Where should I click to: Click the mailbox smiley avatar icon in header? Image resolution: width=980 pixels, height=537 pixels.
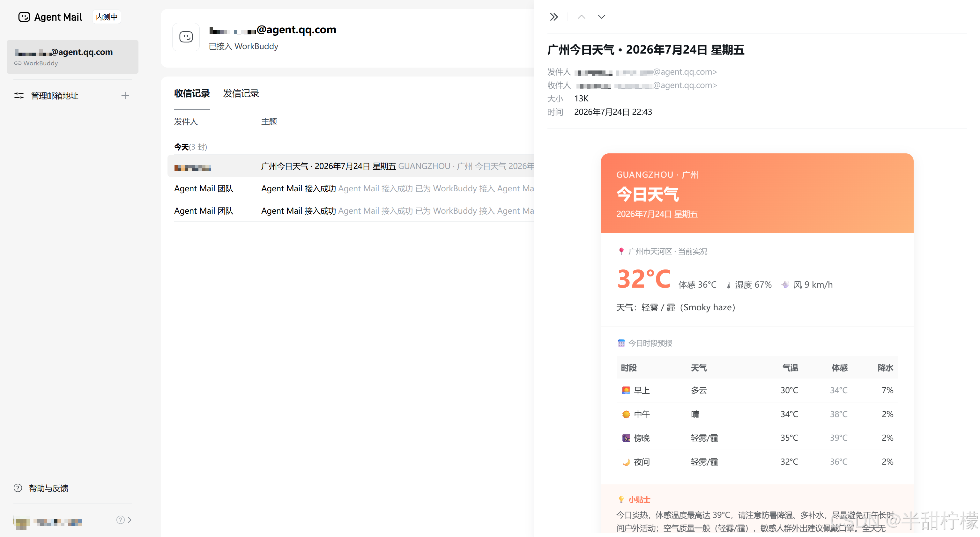coord(186,37)
